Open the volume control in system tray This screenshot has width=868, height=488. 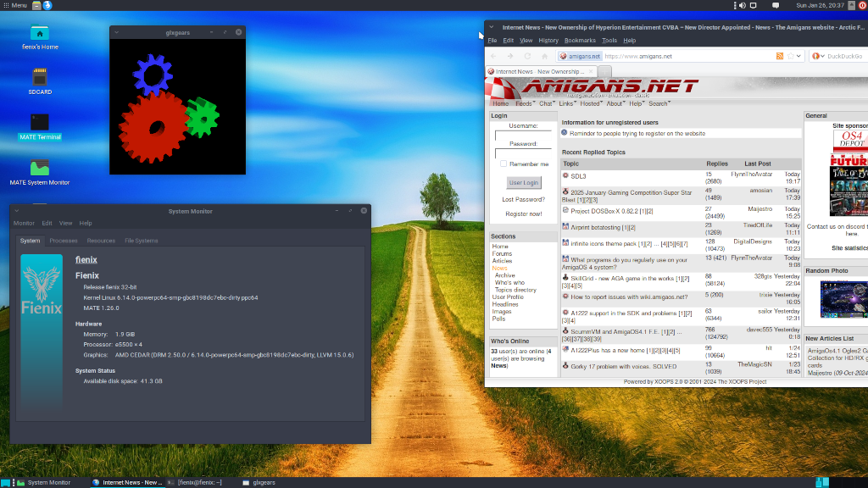point(743,6)
